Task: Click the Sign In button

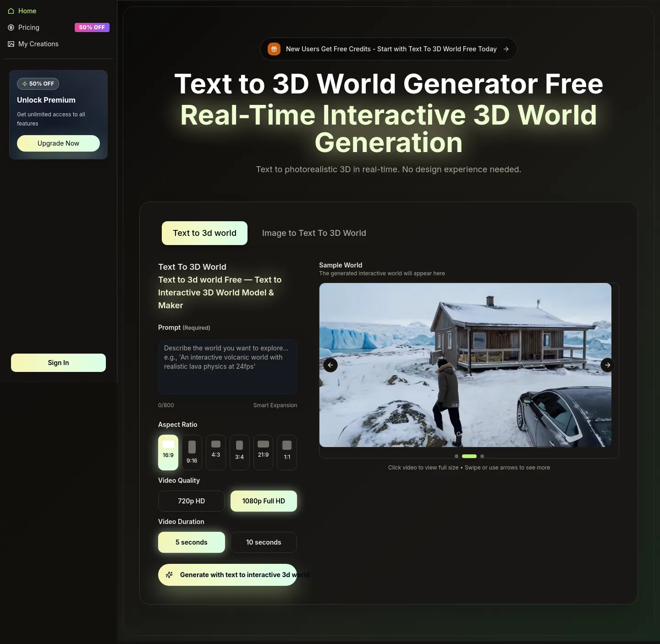Action: tap(58, 363)
